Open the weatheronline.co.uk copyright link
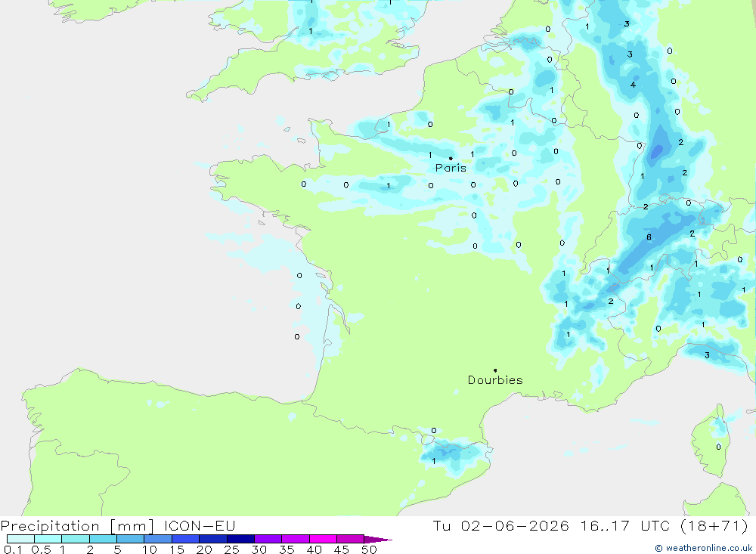Viewport: 756px width, 554px height. click(703, 548)
